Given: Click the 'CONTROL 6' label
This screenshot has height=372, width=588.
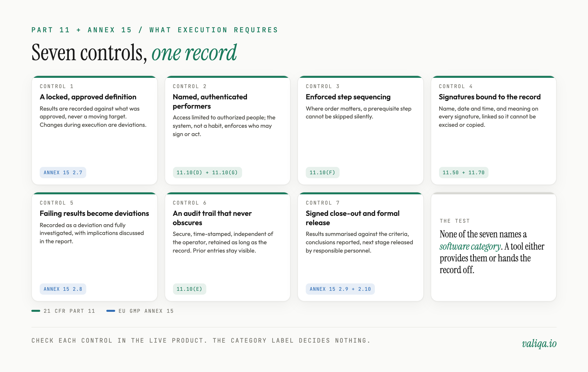Looking at the screenshot, I should 190,203.
